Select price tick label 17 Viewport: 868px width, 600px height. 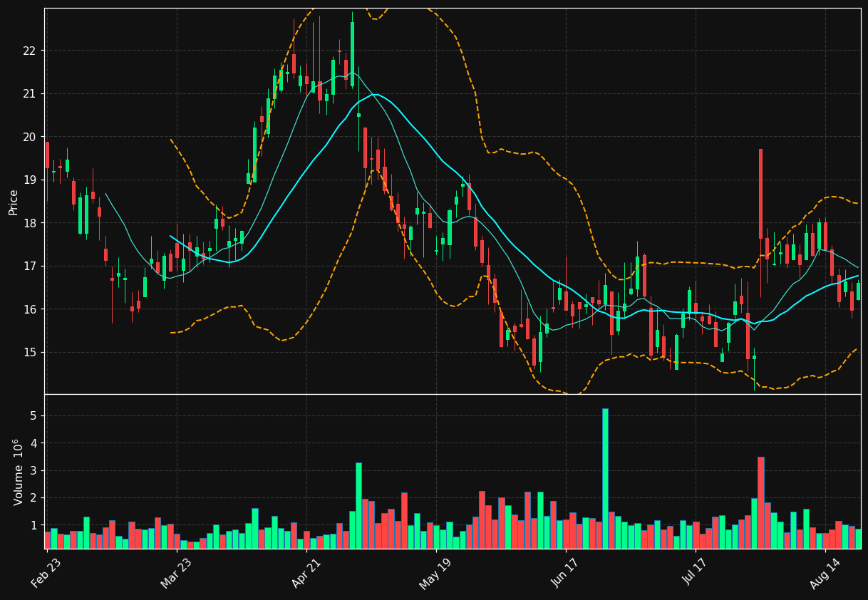[29, 267]
